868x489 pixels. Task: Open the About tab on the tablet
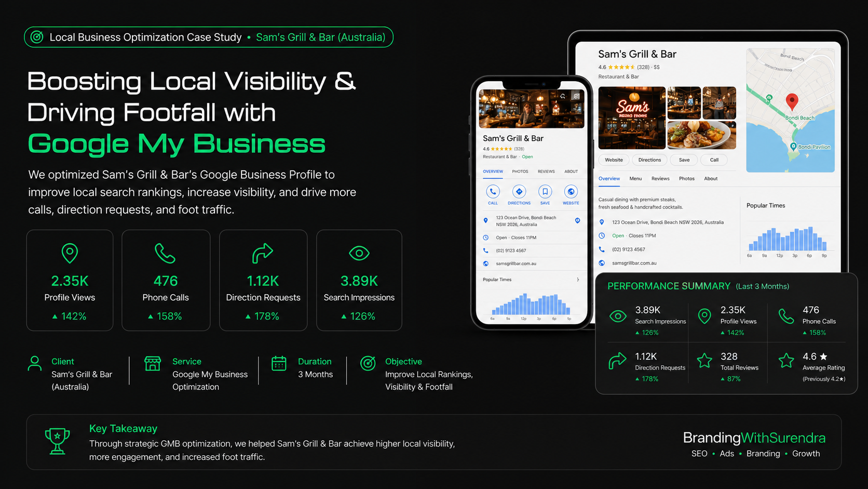pyautogui.click(x=711, y=179)
